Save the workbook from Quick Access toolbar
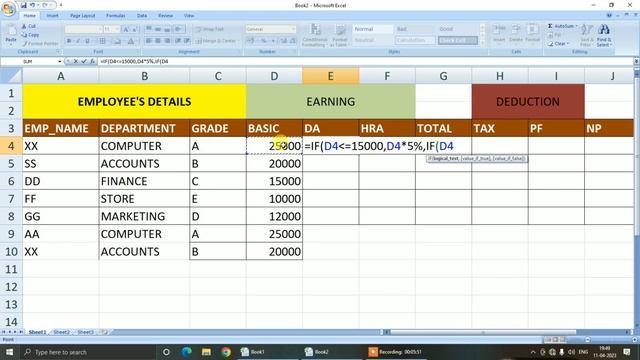Image resolution: width=640 pixels, height=360 pixels. 24,5
